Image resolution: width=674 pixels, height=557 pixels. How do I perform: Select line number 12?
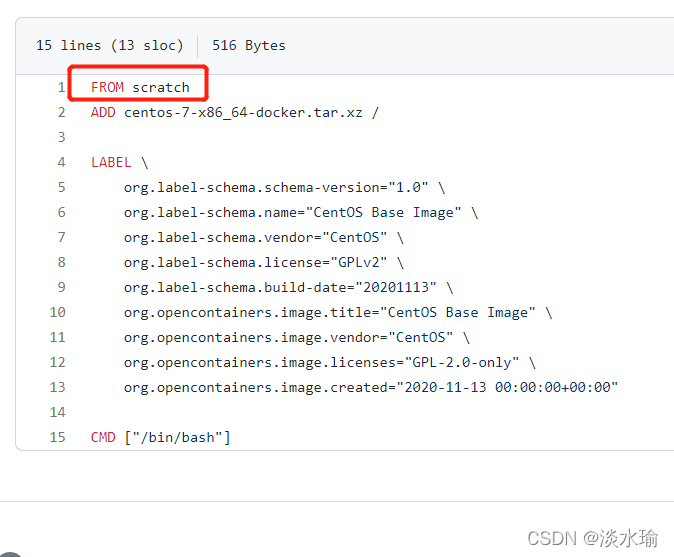[x=58, y=362]
